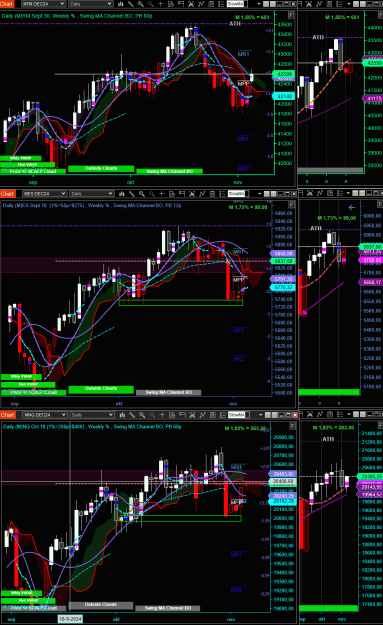The height and width of the screenshot is (625, 383).
Task: Open chart style icon in MNQ DEC24 toolbar
Action: point(122,415)
